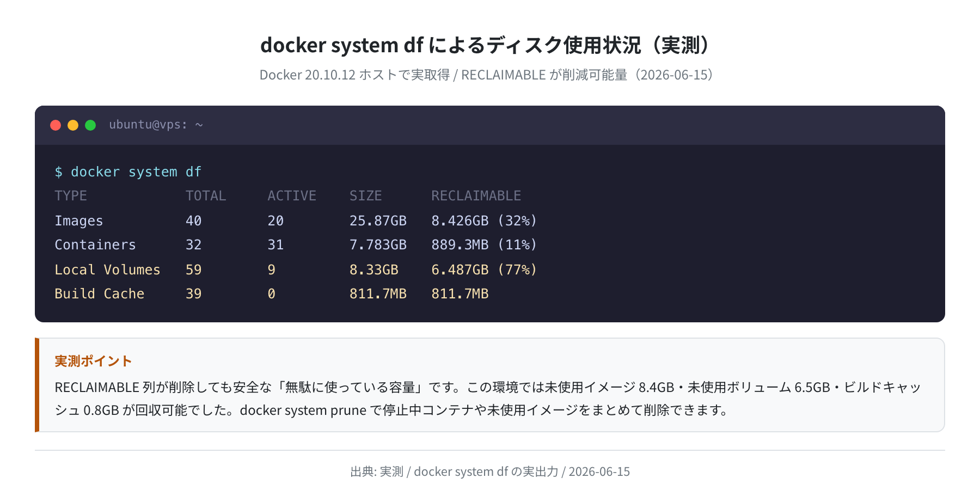Click the RECLAIMABLE column header
Image resolution: width=980 pixels, height=502 pixels.
(x=476, y=196)
